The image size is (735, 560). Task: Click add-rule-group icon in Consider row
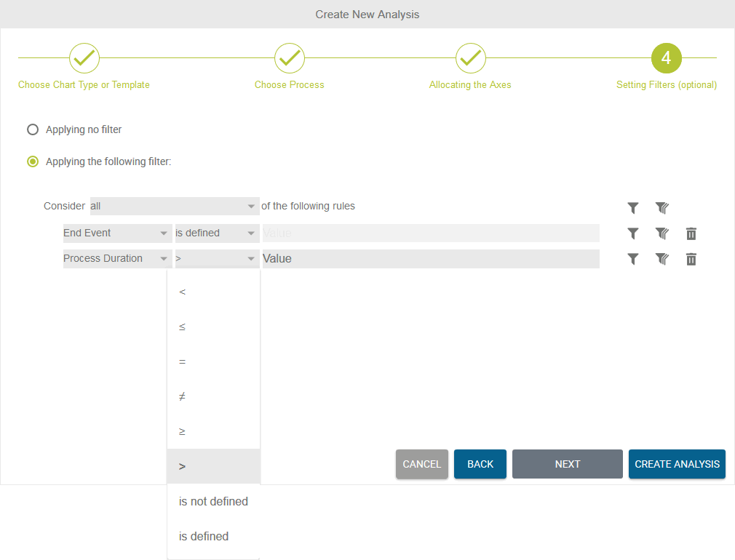(661, 208)
